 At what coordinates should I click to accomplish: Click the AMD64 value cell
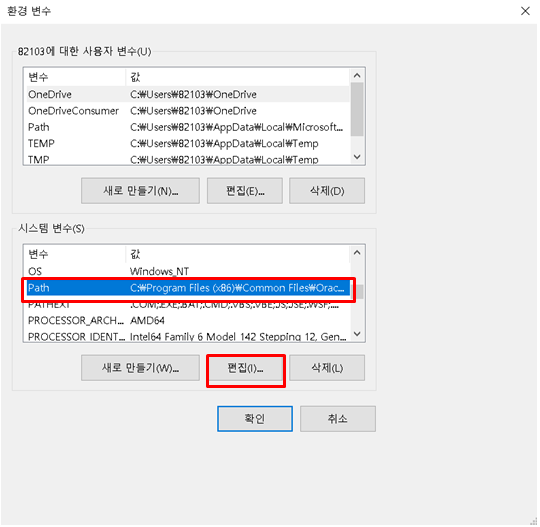pyautogui.click(x=147, y=321)
